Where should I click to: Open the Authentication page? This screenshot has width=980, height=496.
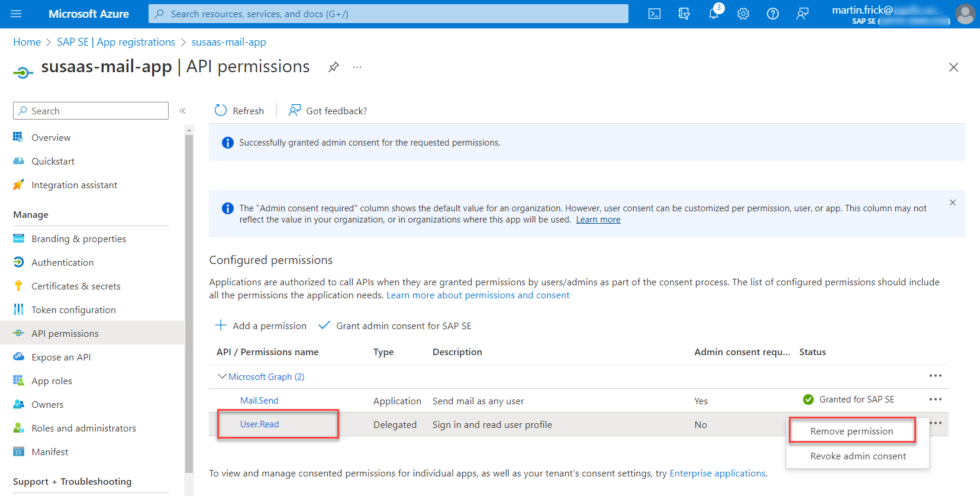[x=62, y=262]
